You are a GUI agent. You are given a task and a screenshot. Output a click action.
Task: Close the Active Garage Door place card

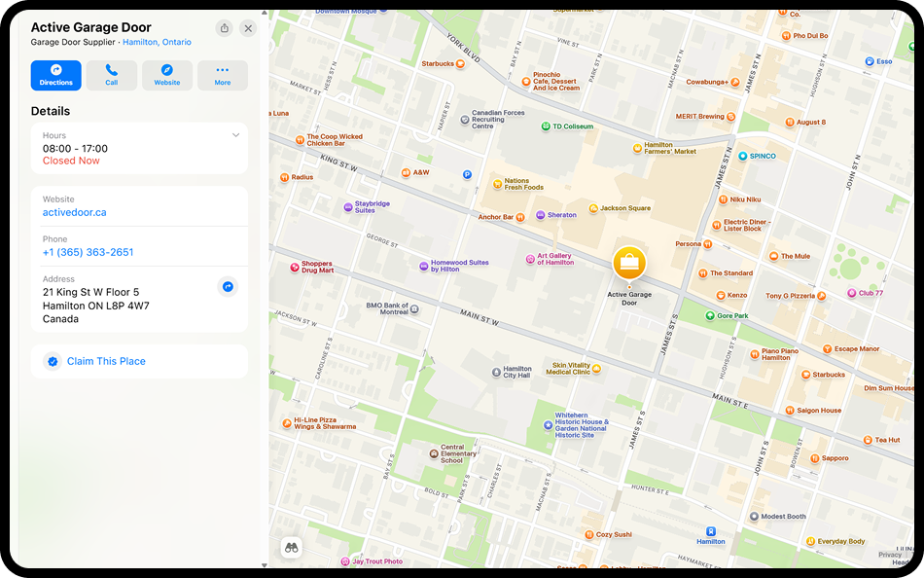248,28
